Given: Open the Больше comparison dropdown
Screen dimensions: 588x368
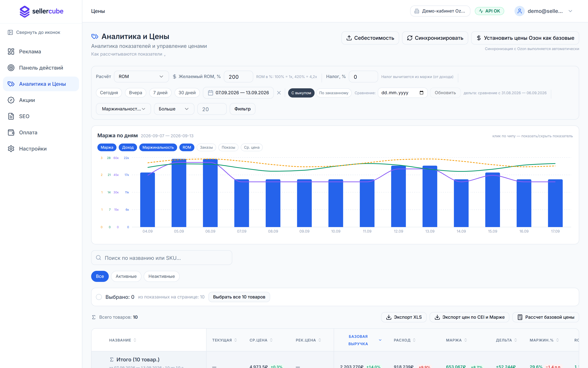Looking at the screenshot, I should coord(174,109).
